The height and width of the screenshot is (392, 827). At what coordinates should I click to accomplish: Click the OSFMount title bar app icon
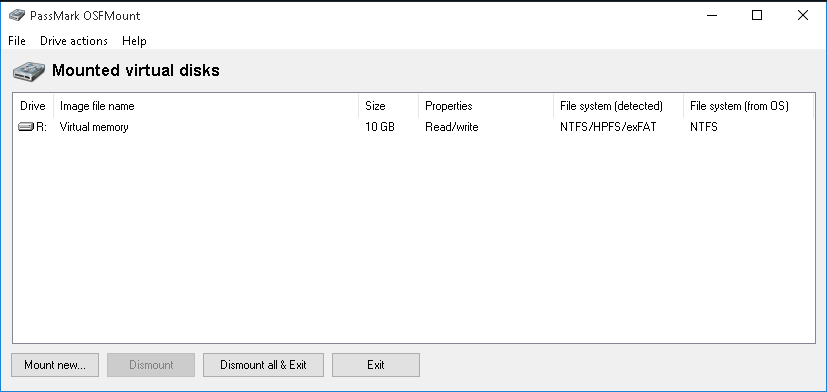click(17, 15)
